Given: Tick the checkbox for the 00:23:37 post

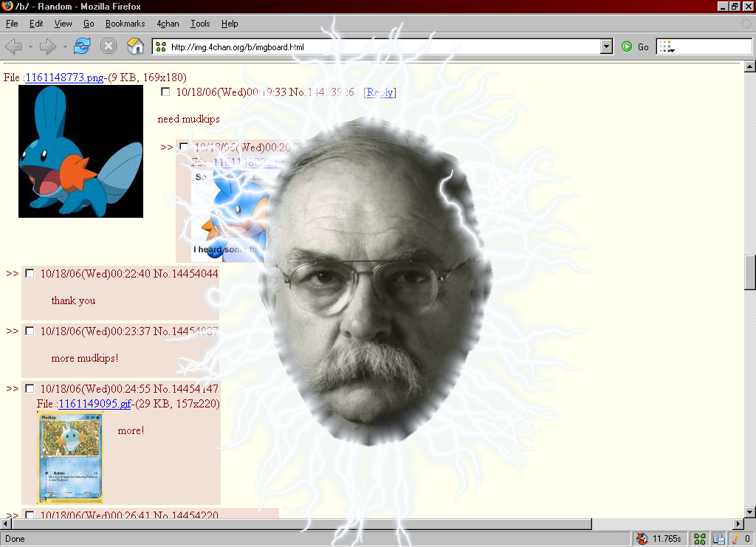Looking at the screenshot, I should click(x=30, y=331).
